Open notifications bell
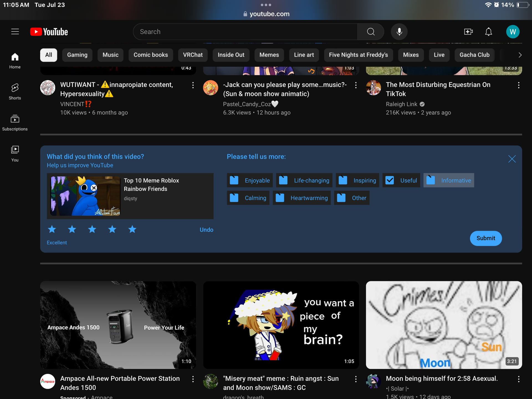This screenshot has width=532, height=399. pyautogui.click(x=488, y=32)
